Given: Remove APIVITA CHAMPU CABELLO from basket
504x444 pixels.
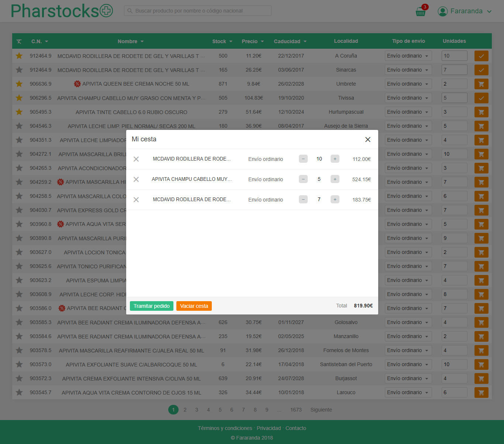Looking at the screenshot, I should [x=136, y=179].
